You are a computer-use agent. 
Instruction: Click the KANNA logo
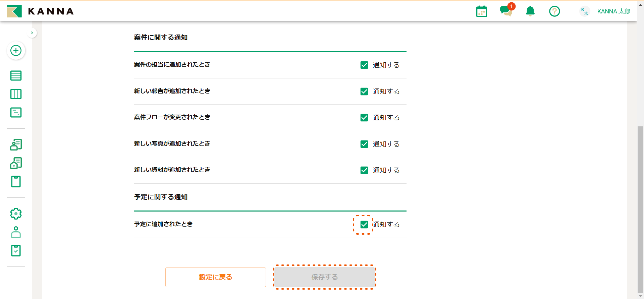(x=40, y=11)
